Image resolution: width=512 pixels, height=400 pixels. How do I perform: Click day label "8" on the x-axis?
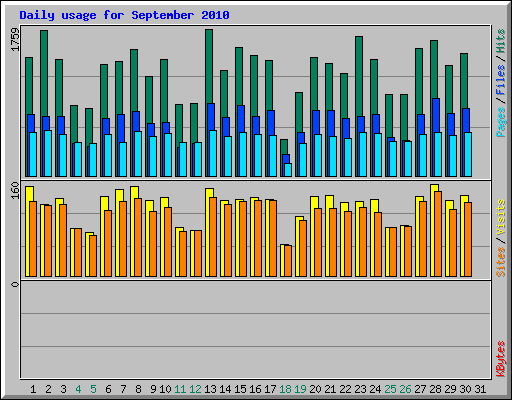point(138,389)
